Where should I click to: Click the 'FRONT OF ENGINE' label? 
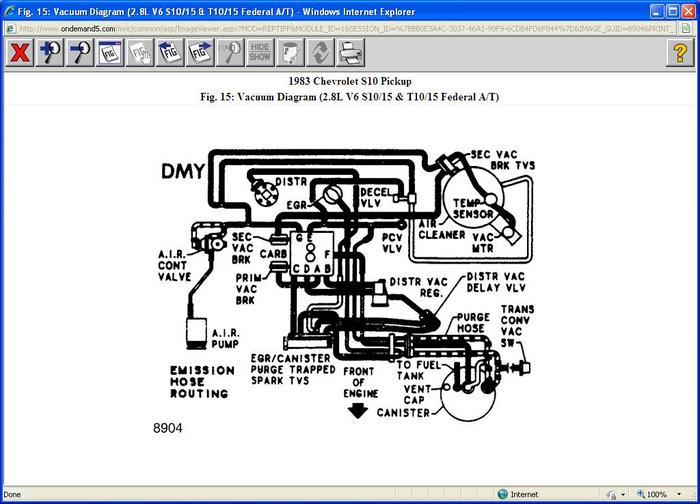click(x=360, y=383)
